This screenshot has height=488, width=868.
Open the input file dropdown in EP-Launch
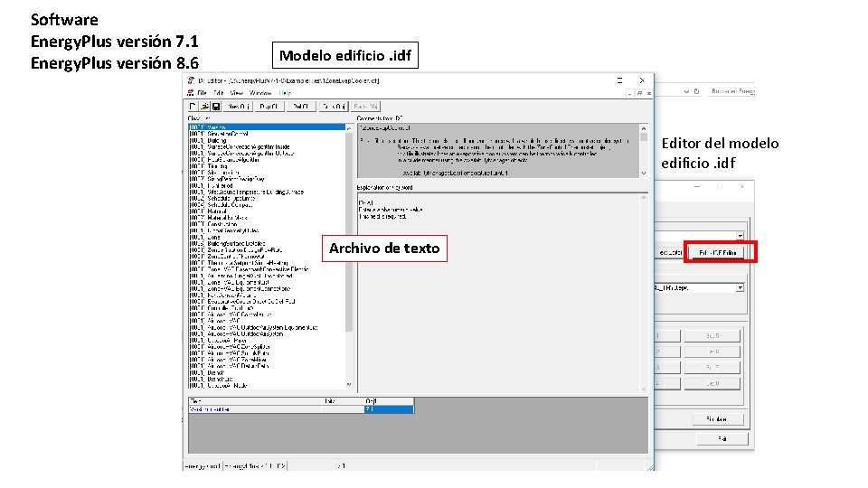click(741, 236)
